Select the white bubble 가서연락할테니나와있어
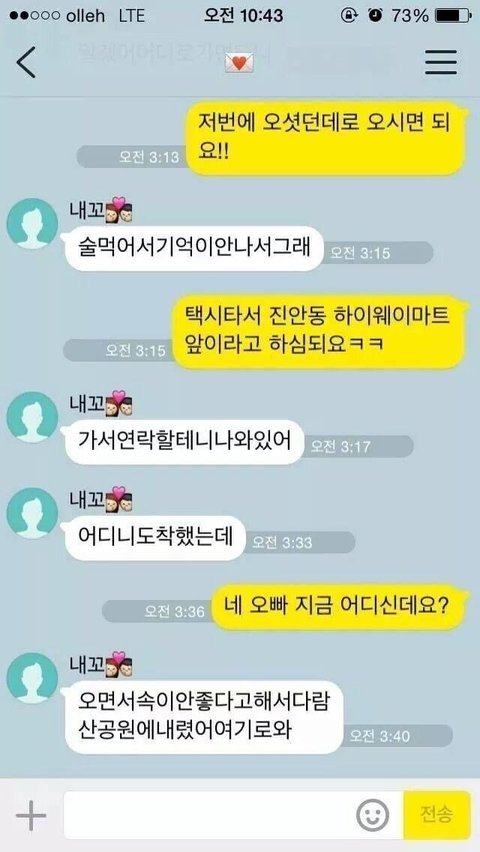480x852 pixels. pyautogui.click(x=183, y=442)
